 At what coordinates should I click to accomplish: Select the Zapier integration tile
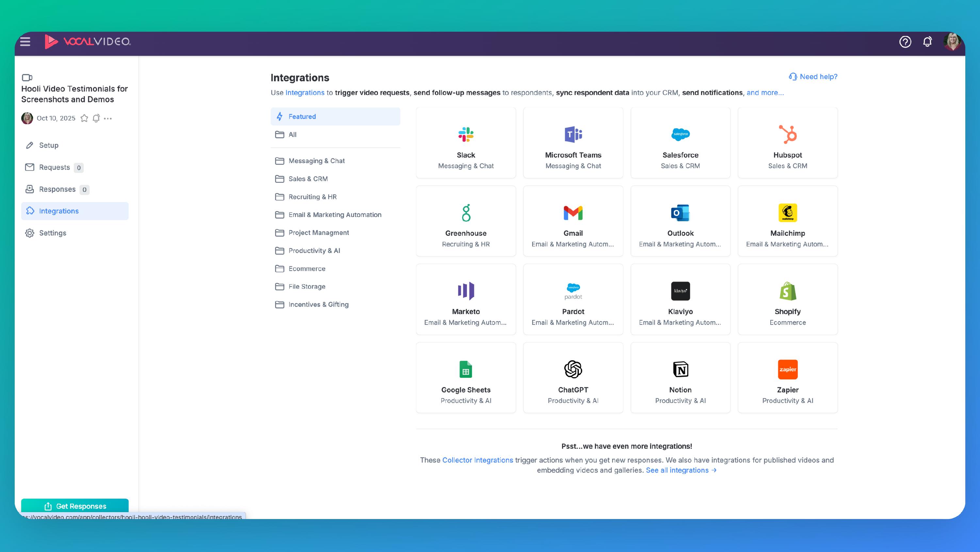[787, 378]
